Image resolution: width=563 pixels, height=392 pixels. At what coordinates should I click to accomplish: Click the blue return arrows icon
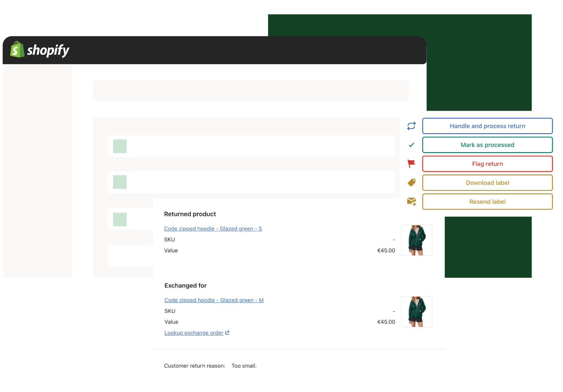pos(411,126)
